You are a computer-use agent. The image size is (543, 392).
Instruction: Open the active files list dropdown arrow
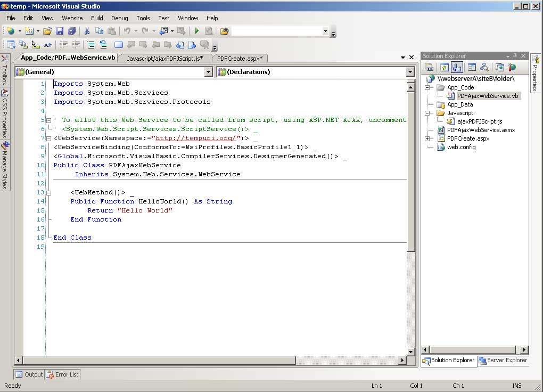click(x=403, y=57)
